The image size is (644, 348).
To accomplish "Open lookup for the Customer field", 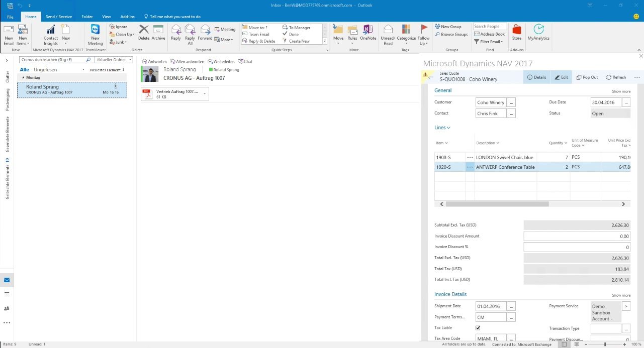I will pos(512,102).
